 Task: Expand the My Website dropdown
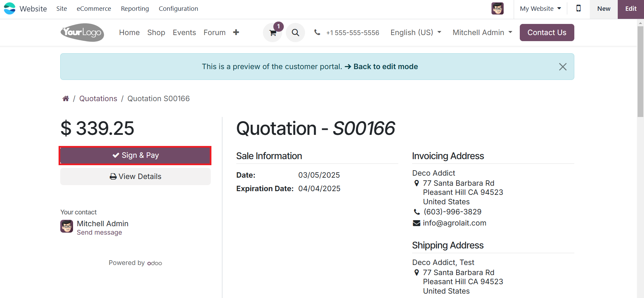[540, 8]
